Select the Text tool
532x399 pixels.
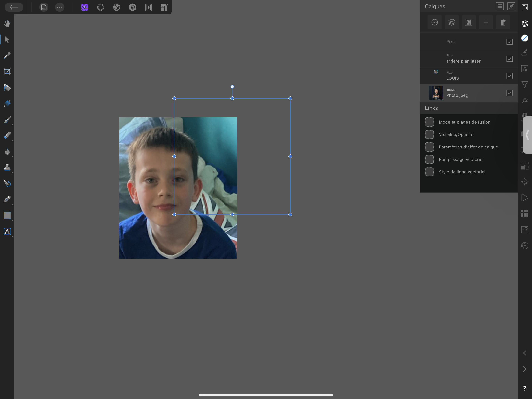coord(7,231)
